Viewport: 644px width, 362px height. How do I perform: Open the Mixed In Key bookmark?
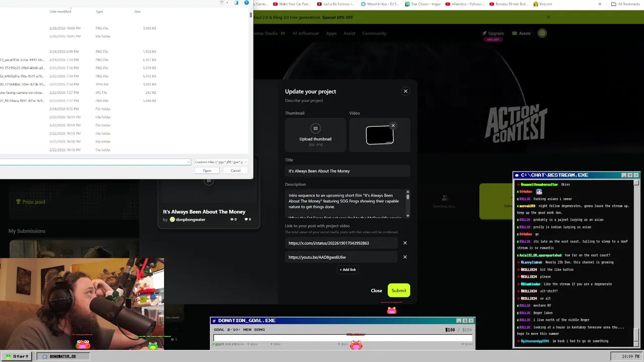380,4
